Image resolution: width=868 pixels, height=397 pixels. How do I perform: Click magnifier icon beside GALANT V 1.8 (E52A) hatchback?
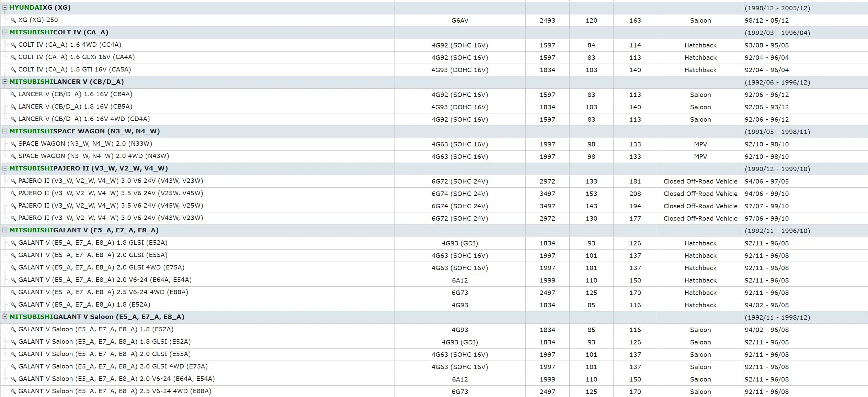(x=13, y=305)
